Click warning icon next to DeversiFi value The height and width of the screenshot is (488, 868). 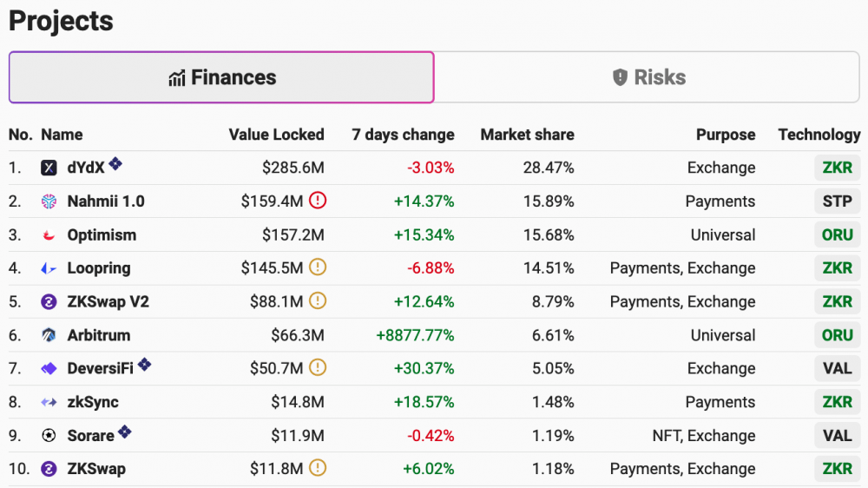click(317, 367)
